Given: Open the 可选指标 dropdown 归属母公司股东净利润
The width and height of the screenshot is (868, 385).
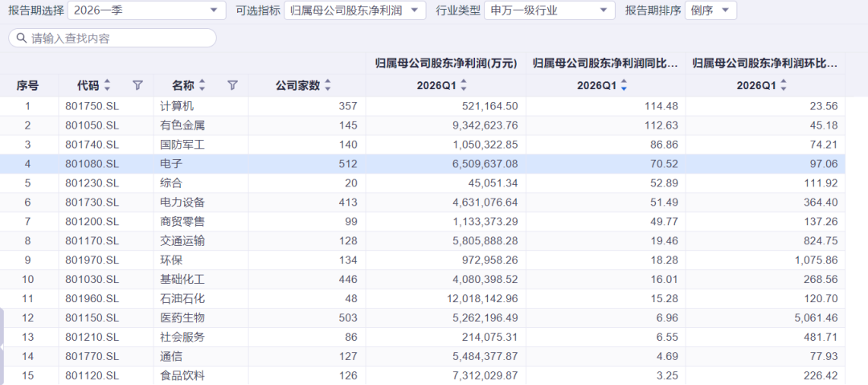Looking at the screenshot, I should point(355,10).
